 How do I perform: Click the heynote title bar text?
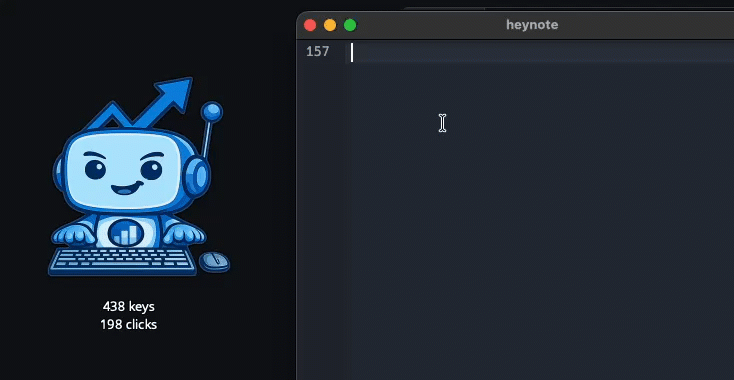tap(532, 25)
